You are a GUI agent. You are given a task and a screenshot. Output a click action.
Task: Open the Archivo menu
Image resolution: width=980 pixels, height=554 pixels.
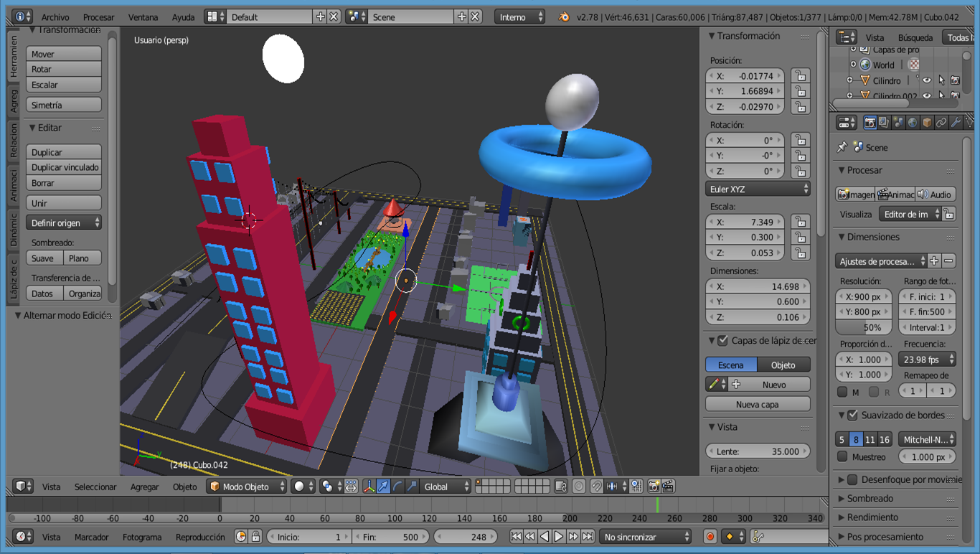55,17
